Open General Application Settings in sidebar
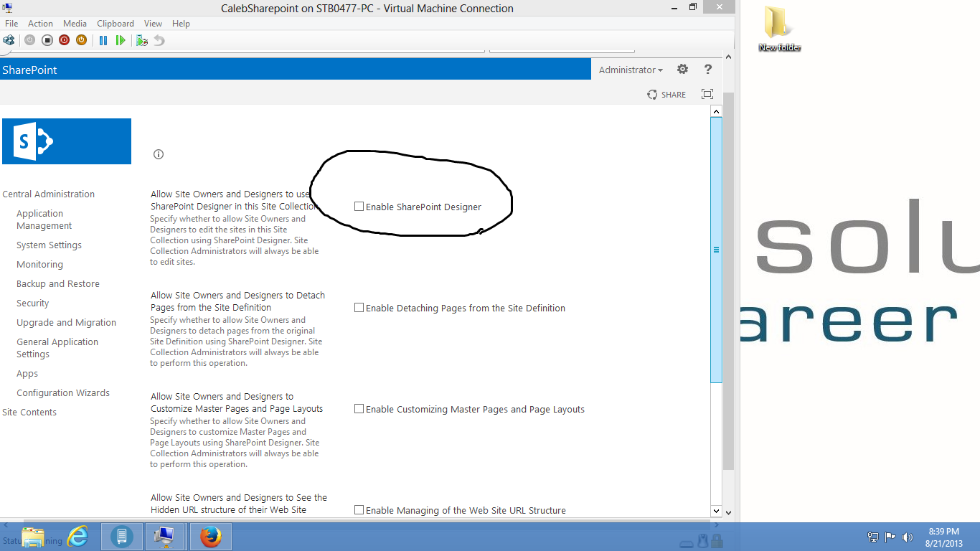Screen dimensions: 980x551 pyautogui.click(x=57, y=348)
